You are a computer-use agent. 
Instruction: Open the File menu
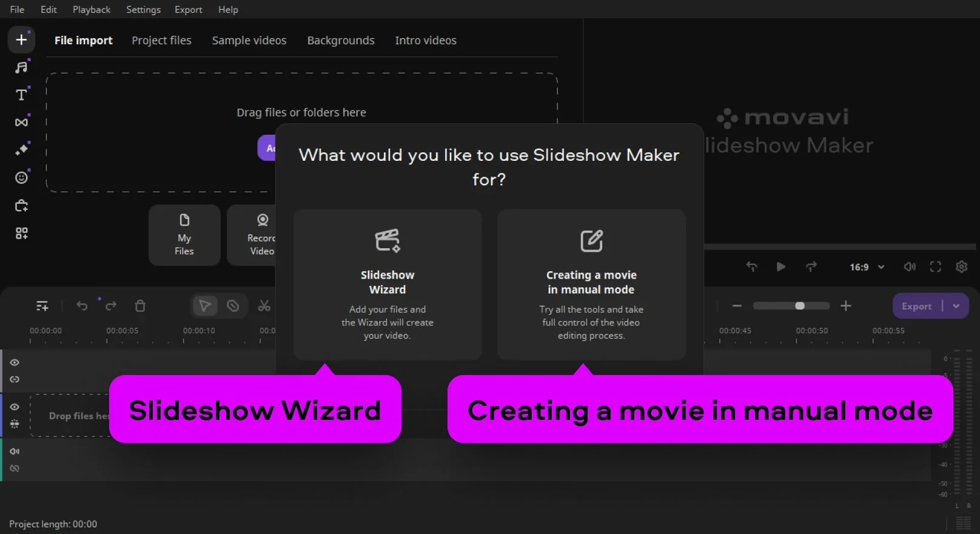point(17,10)
